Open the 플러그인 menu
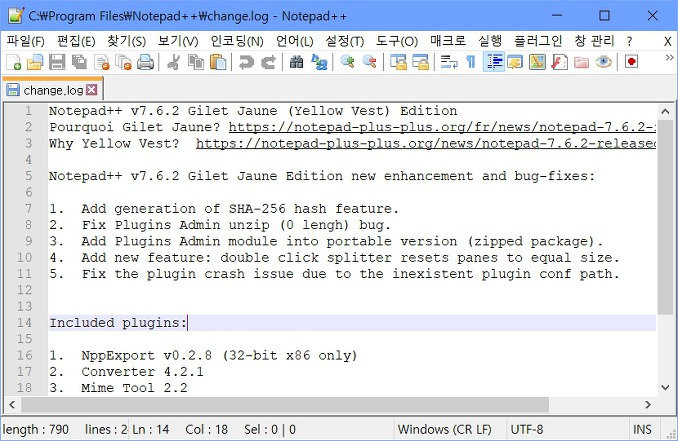 (x=538, y=41)
